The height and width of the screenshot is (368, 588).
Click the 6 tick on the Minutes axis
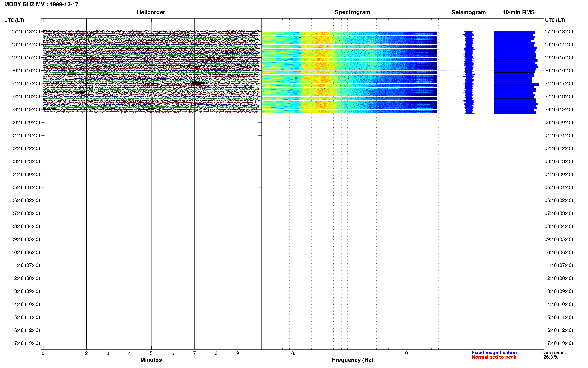pos(173,353)
